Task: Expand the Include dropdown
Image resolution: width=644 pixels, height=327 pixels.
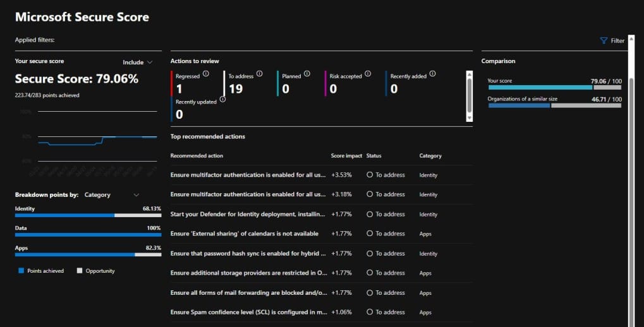Action: tap(138, 62)
